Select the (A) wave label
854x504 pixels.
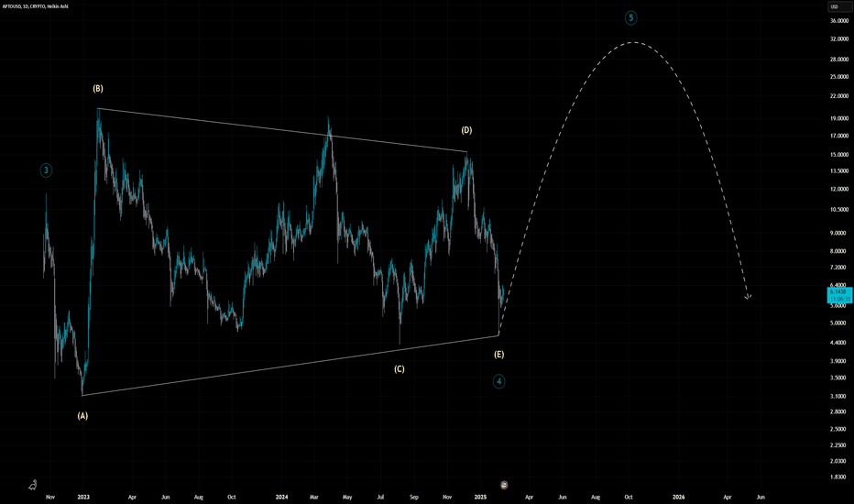pyautogui.click(x=82, y=416)
